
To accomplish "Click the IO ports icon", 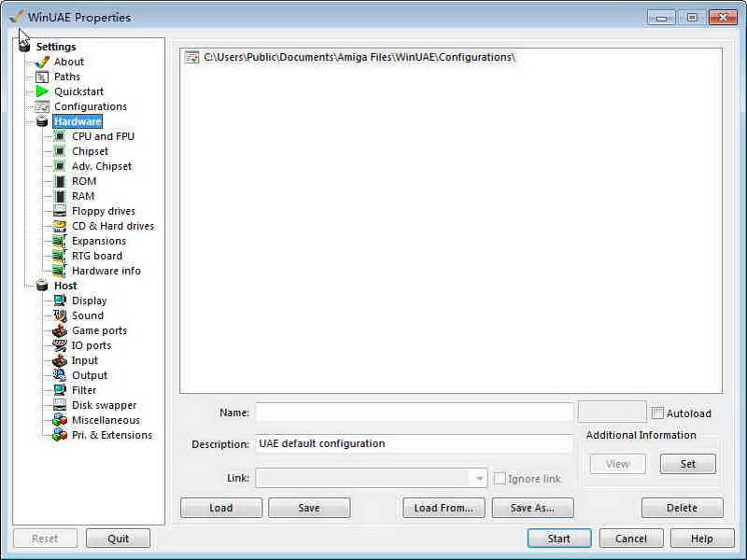I will (x=60, y=345).
